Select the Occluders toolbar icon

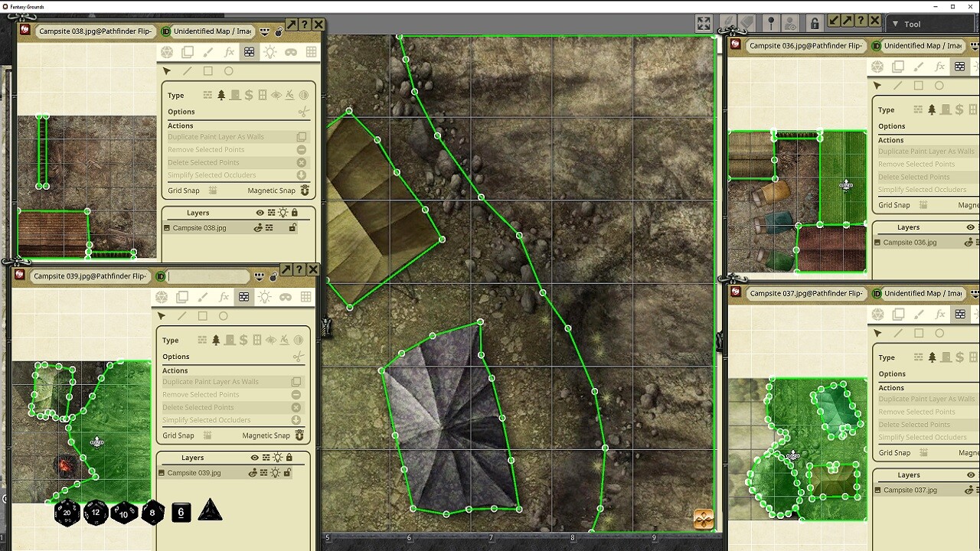(x=249, y=51)
